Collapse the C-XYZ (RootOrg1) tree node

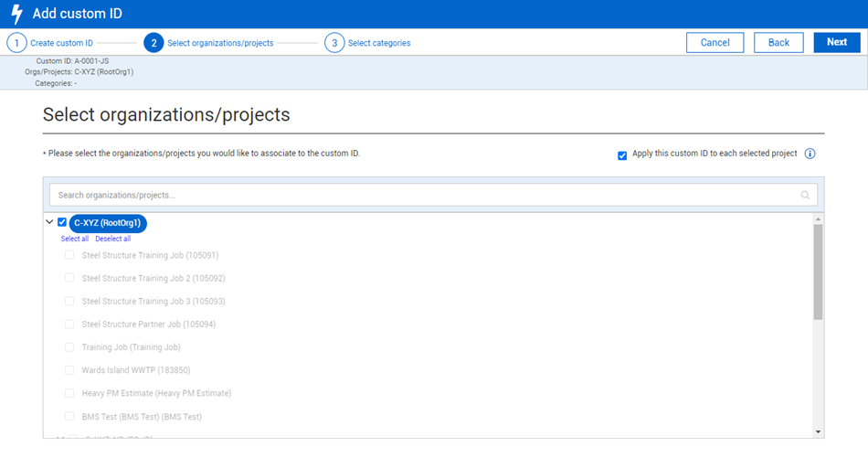49,222
